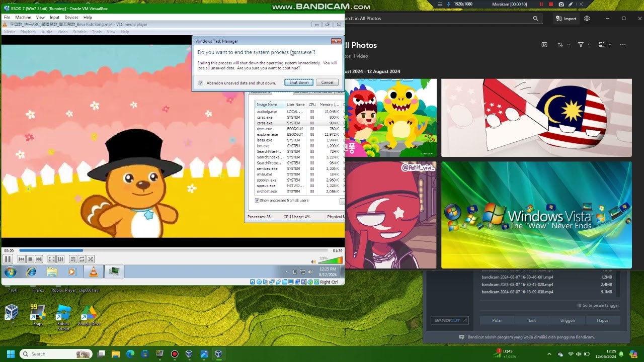Click Windows 7 tray network icon
This screenshot has height=362, width=644.
tap(303, 272)
